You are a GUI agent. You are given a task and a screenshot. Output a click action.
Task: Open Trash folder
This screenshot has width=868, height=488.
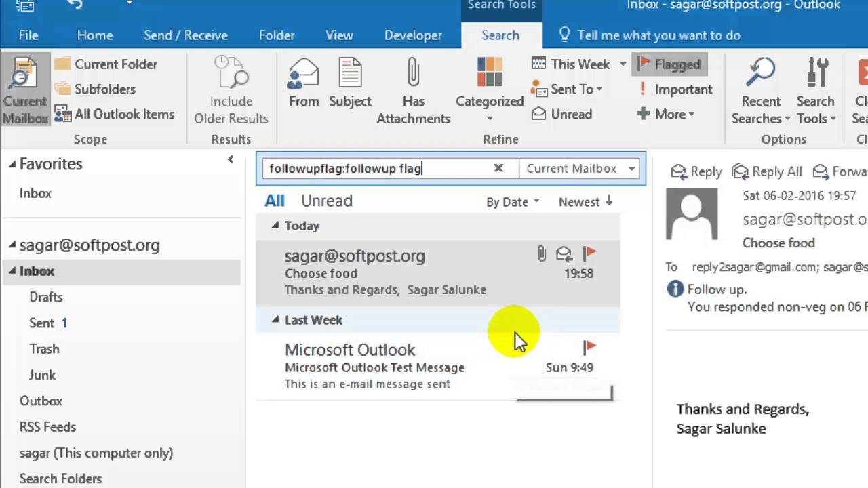44,349
